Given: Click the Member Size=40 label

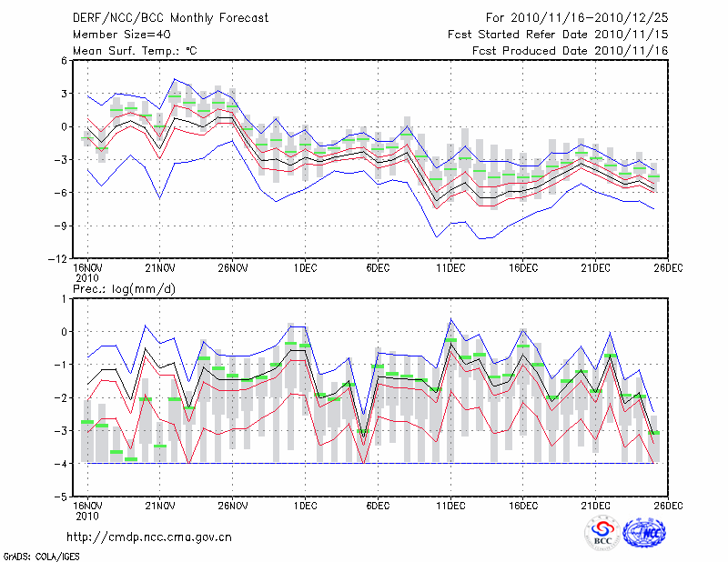Looking at the screenshot, I should pyautogui.click(x=116, y=34).
